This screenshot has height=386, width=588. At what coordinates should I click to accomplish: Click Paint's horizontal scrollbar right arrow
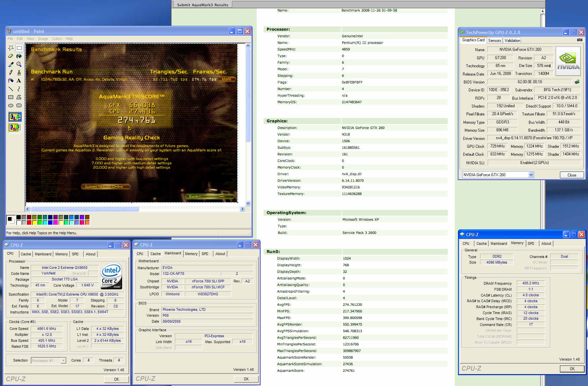tap(242, 209)
